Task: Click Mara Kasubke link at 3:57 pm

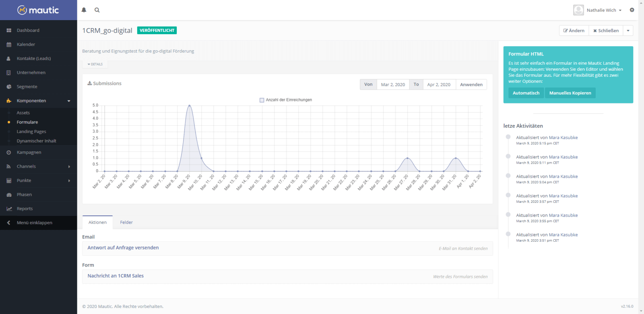Action: (x=563, y=196)
